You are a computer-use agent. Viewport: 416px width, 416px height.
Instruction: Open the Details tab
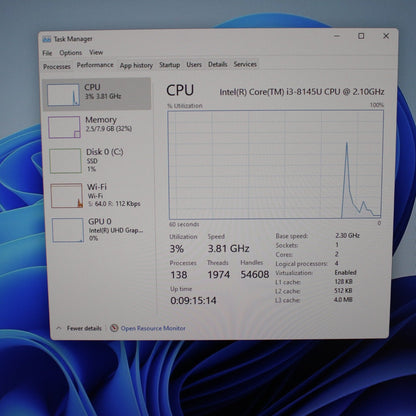[218, 64]
